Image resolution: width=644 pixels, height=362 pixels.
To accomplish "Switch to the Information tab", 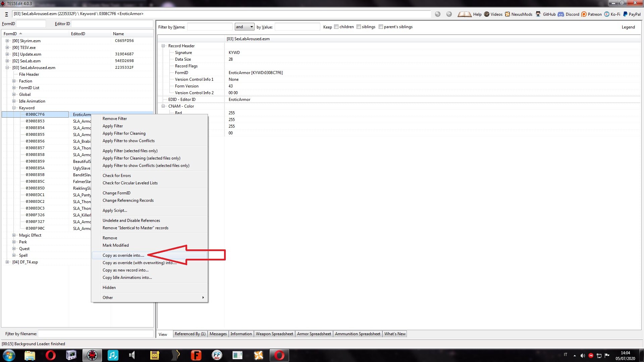I will [241, 334].
